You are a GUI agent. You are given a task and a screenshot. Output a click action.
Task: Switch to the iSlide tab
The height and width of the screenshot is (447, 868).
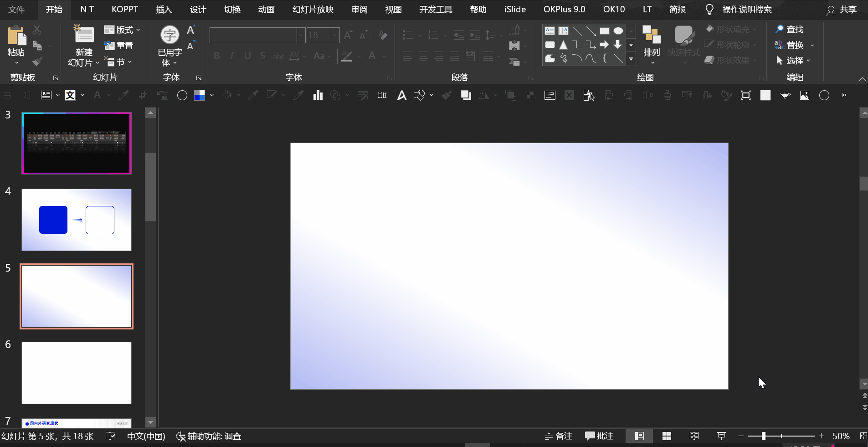(515, 10)
